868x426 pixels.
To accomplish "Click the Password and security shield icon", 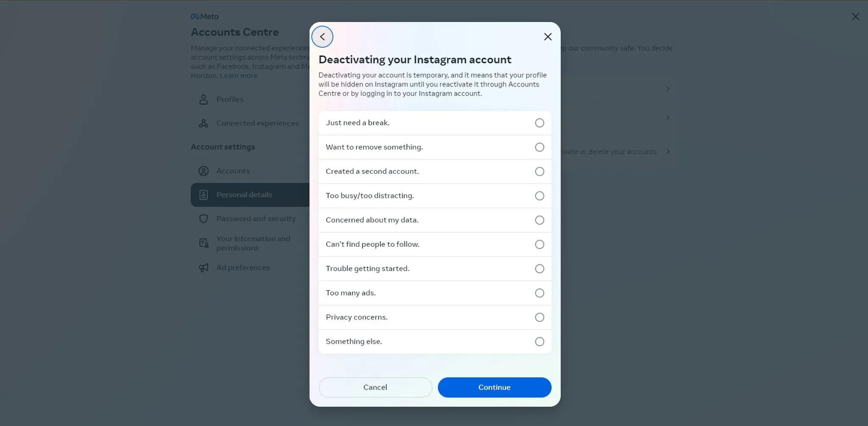I will (x=203, y=219).
